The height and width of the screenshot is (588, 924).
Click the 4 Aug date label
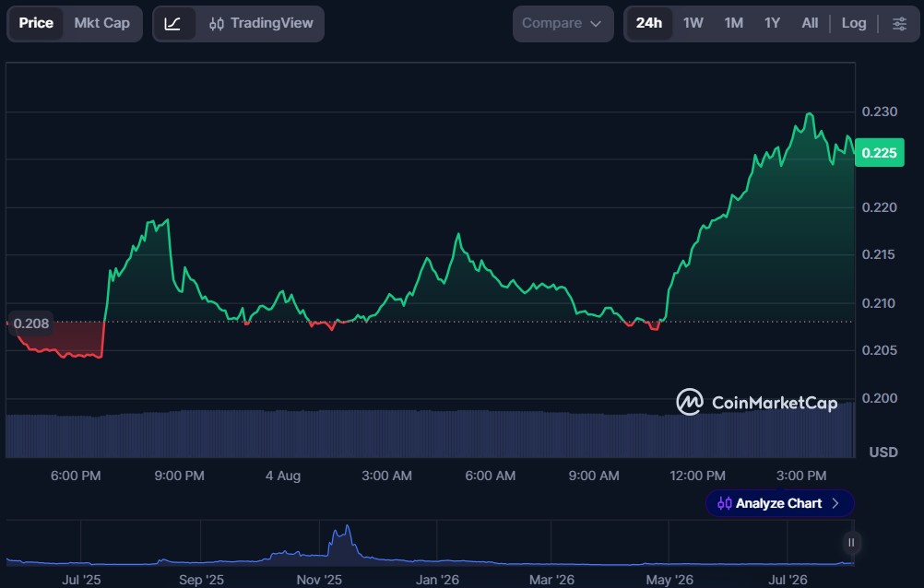coord(283,476)
